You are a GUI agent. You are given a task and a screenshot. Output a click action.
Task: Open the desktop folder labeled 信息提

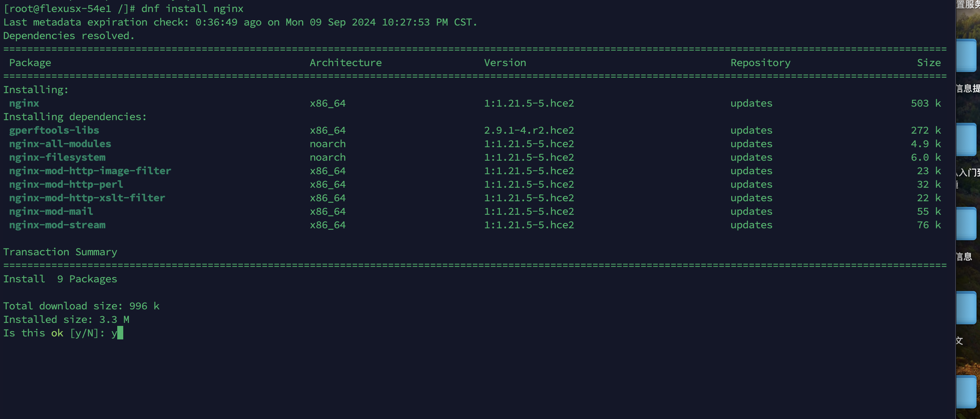point(968,55)
